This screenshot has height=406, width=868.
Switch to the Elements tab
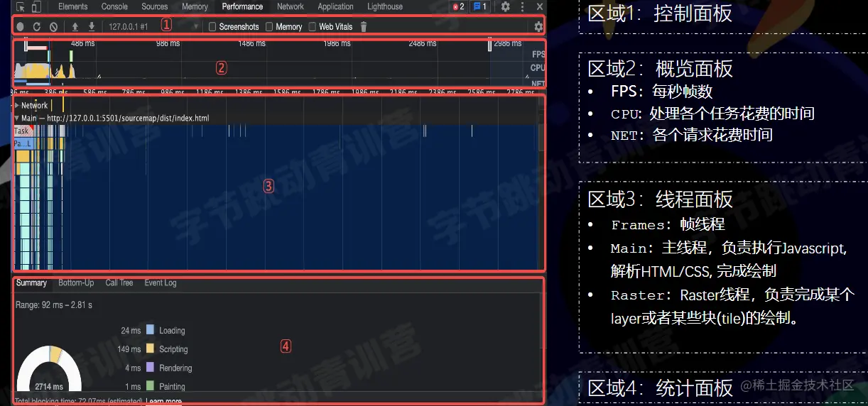pyautogui.click(x=73, y=6)
